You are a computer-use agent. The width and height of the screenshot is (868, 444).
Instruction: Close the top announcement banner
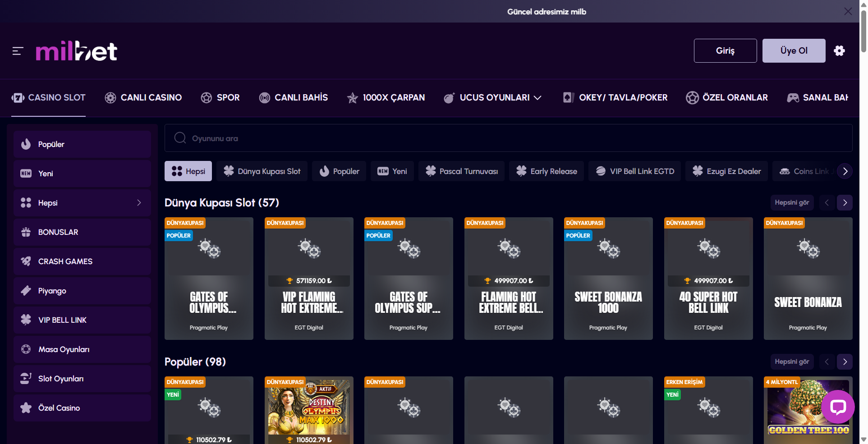[x=848, y=11]
